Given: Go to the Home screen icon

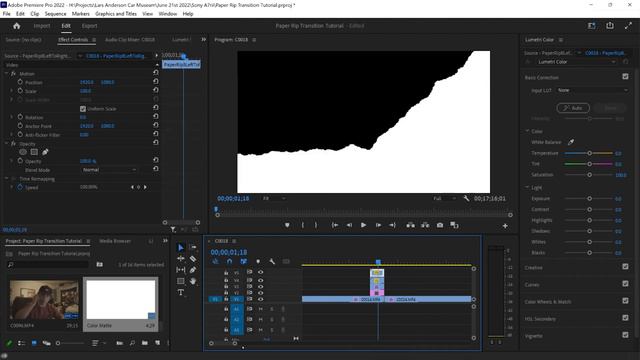Looking at the screenshot, I should coord(16,26).
